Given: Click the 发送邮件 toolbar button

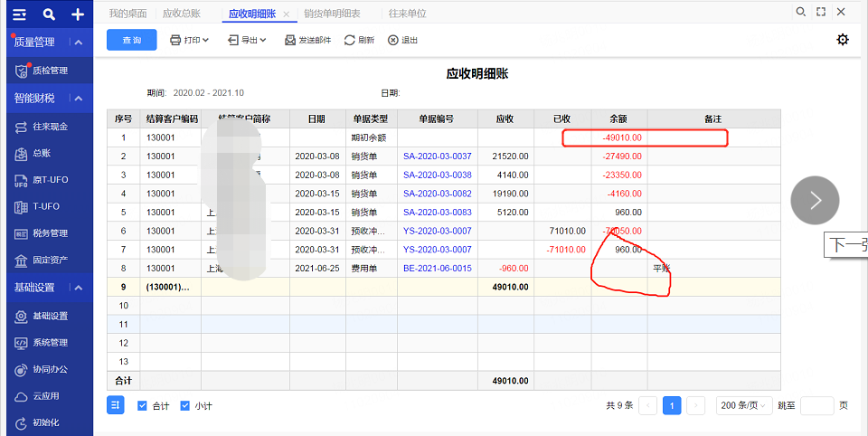Looking at the screenshot, I should [x=307, y=40].
